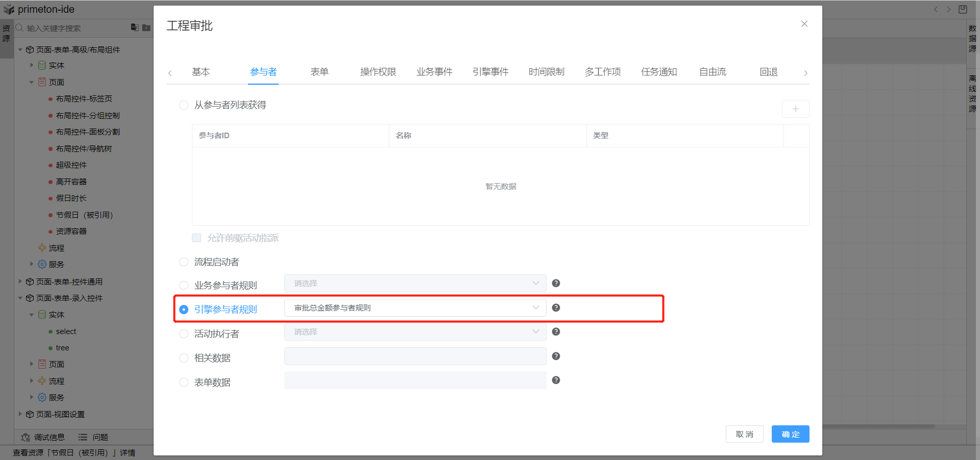Open the 操作权限 tab

[378, 72]
